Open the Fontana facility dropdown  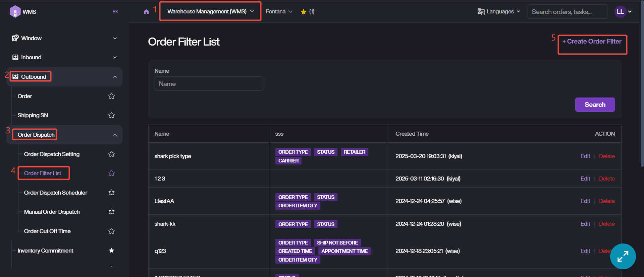279,11
